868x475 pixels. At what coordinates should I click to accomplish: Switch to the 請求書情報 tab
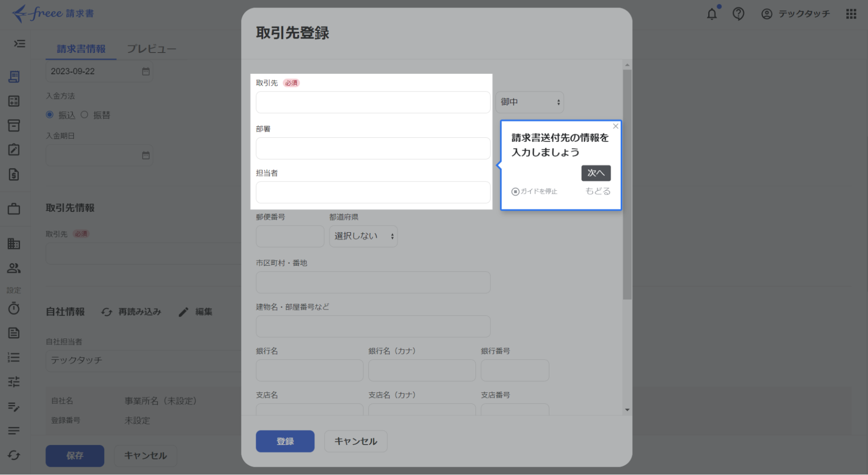point(80,49)
